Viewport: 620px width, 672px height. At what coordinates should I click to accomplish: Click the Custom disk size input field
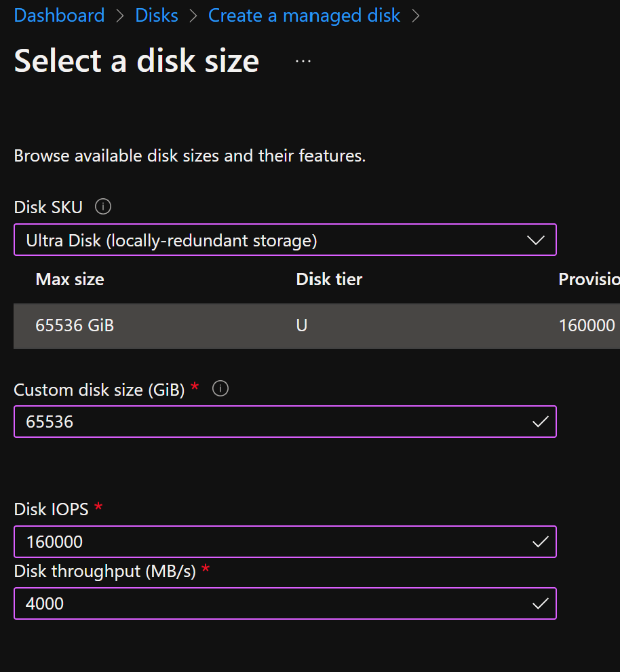pyautogui.click(x=271, y=422)
